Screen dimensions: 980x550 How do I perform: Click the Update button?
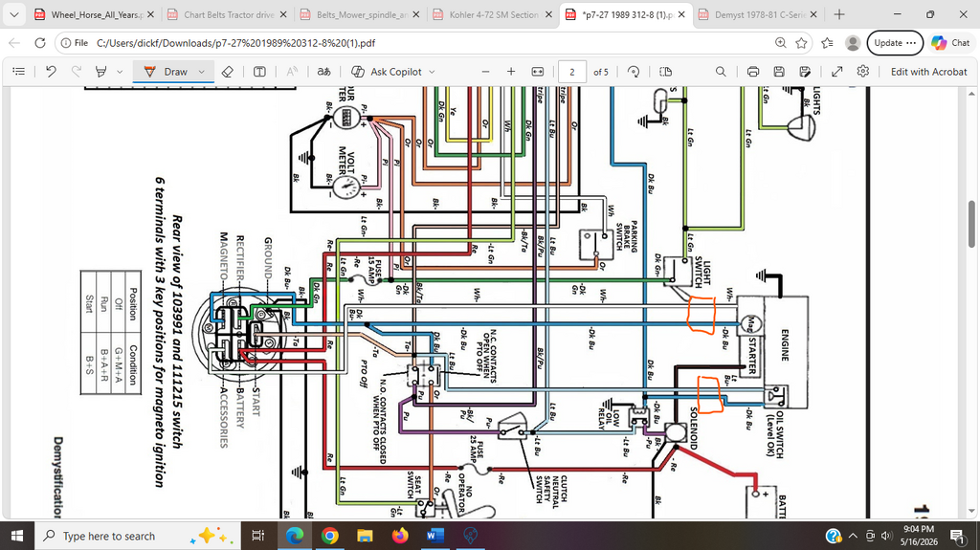click(895, 43)
